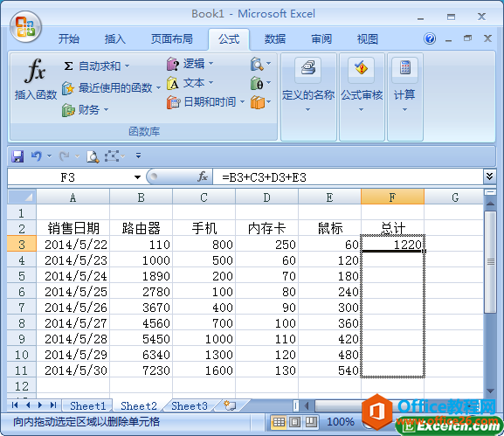
Task: Switch to Page Break Preview view
Action: (310, 422)
